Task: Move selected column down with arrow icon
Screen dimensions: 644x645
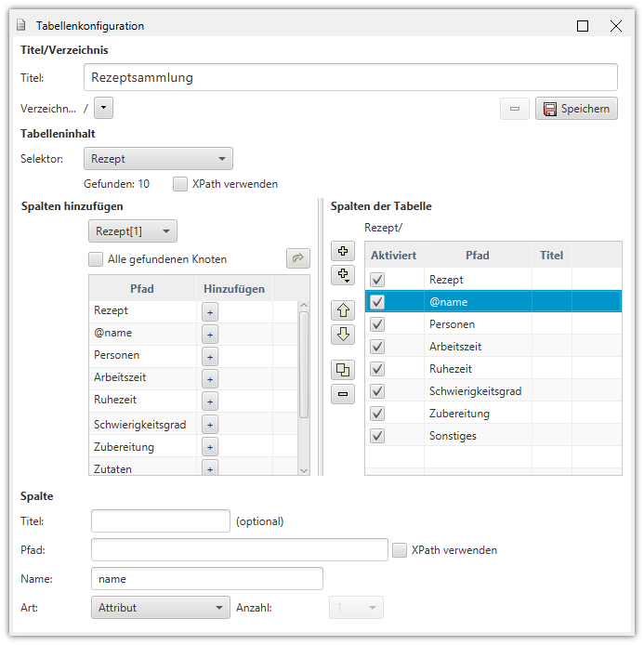Action: (343, 335)
